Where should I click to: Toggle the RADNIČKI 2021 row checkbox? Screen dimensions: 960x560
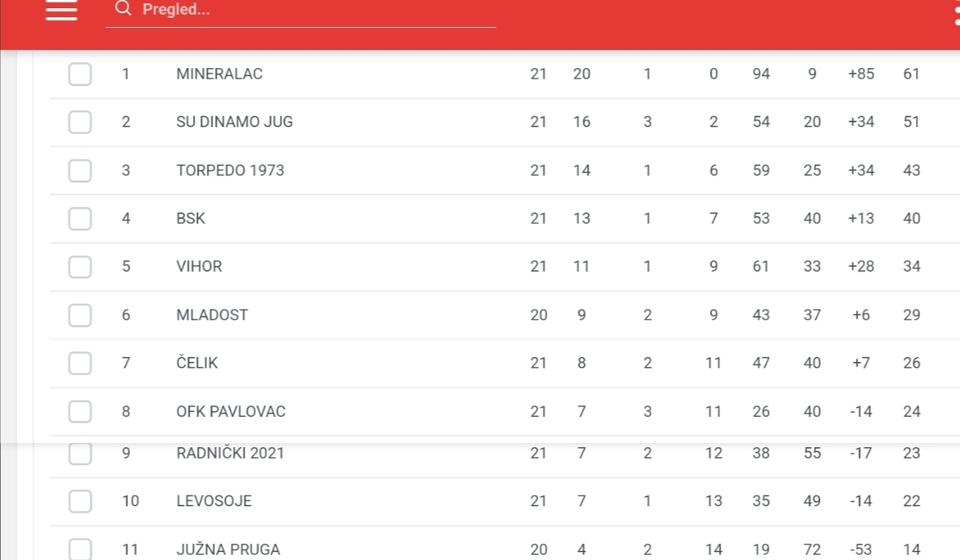pyautogui.click(x=80, y=454)
